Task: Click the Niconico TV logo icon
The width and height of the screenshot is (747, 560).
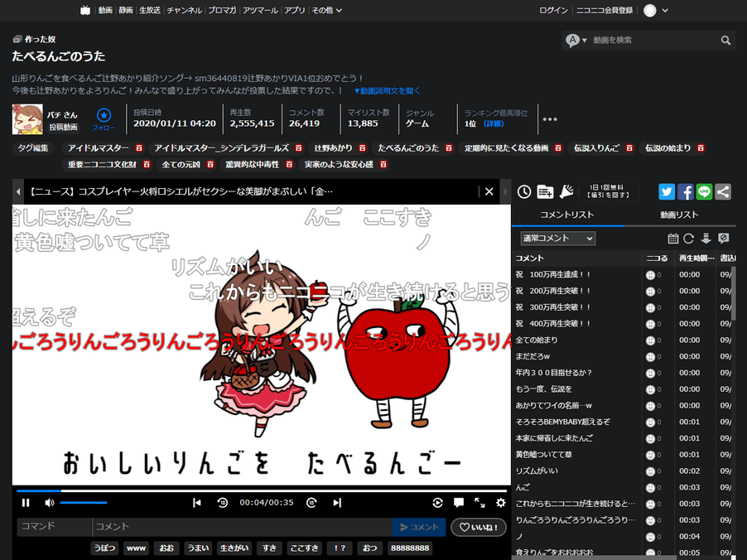Action: [x=85, y=10]
